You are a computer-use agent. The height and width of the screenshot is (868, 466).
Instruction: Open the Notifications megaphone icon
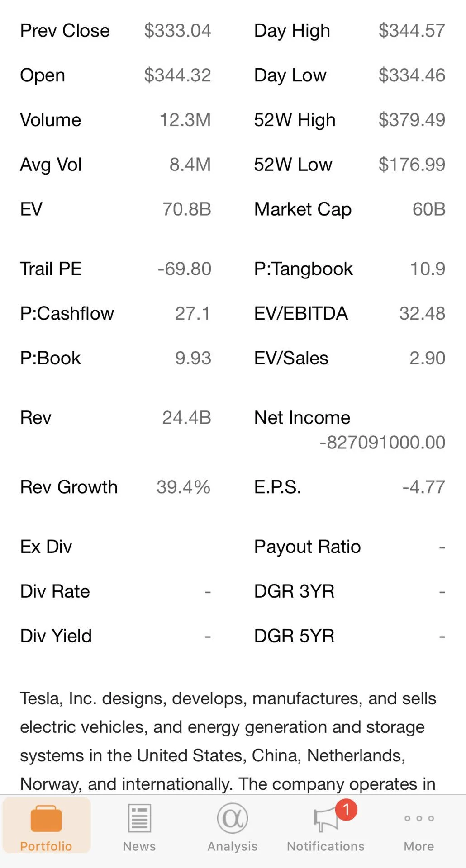pos(325,820)
